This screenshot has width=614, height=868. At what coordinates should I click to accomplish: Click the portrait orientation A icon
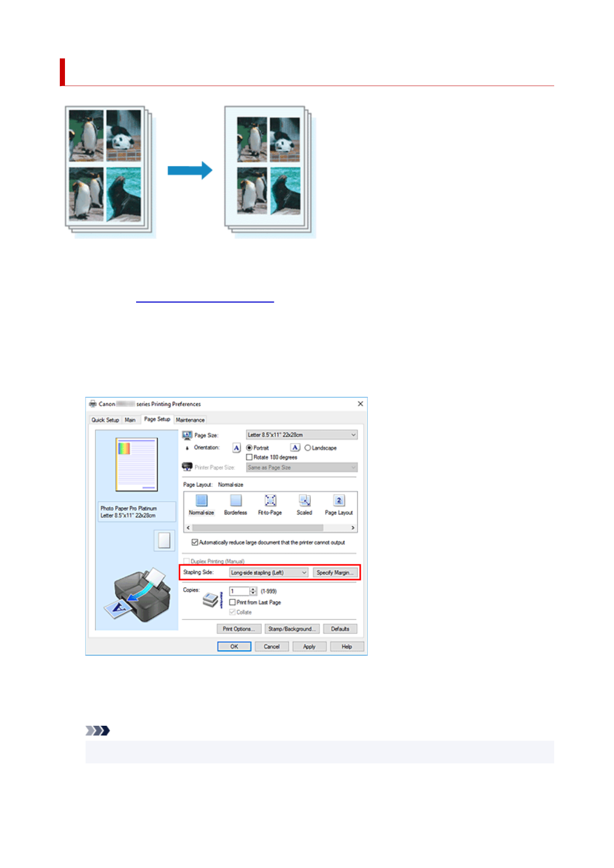pos(236,448)
